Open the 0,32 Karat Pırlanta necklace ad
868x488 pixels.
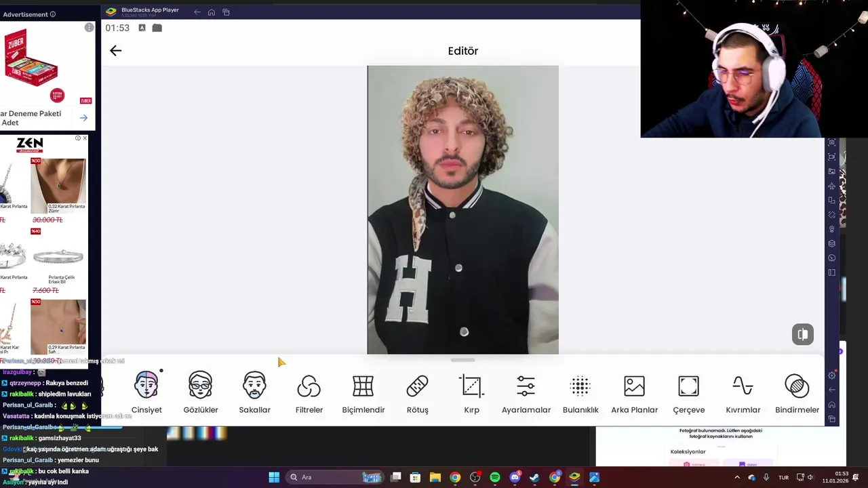[x=58, y=186]
